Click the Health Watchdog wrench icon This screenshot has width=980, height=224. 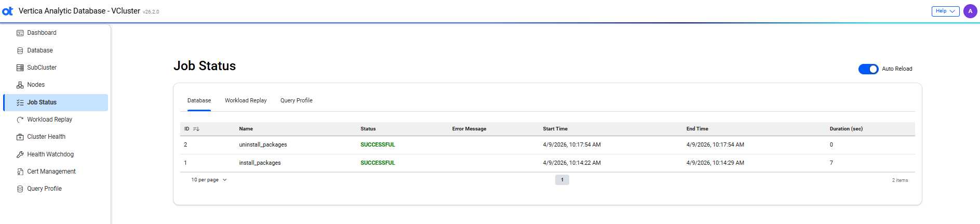(x=20, y=154)
